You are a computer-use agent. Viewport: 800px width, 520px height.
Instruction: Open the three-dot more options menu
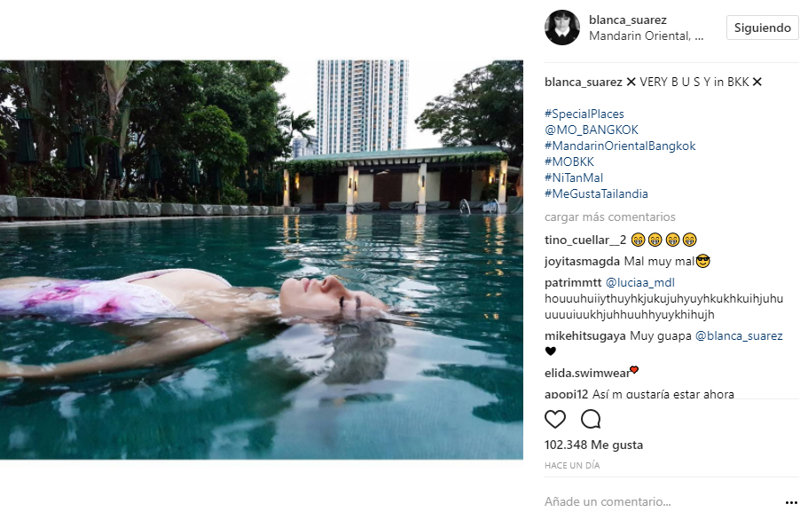click(x=791, y=503)
